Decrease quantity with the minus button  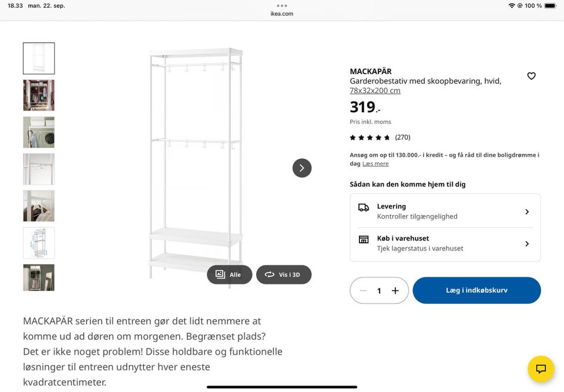click(x=363, y=290)
